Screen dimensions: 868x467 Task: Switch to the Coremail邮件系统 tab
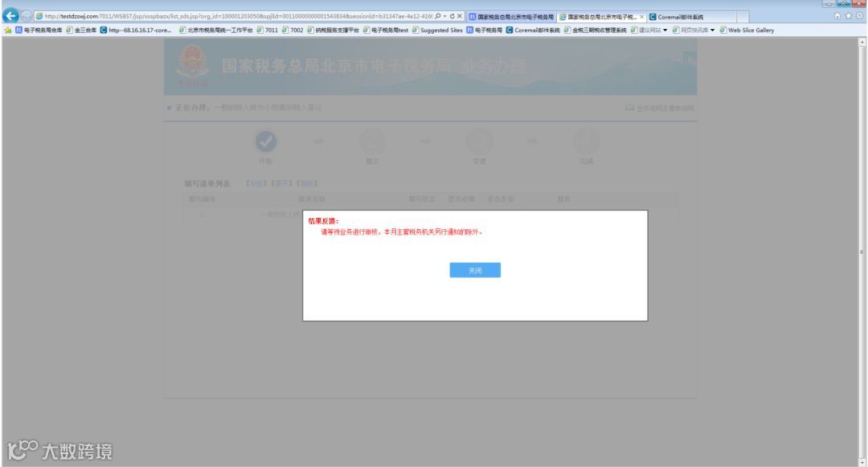[691, 17]
